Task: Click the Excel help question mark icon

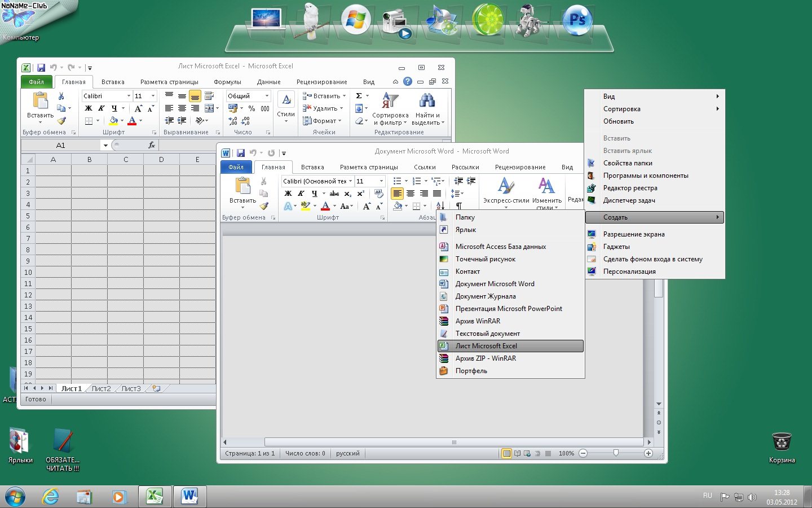Action: click(x=408, y=82)
